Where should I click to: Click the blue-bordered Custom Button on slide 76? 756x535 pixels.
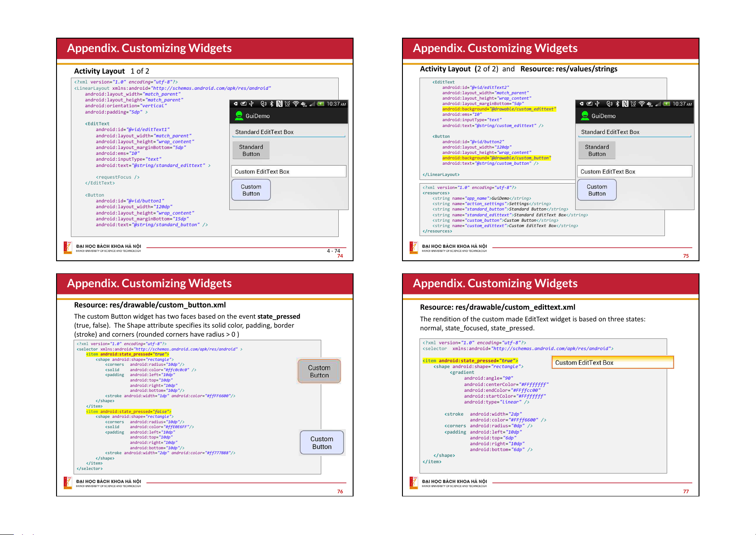(322, 443)
